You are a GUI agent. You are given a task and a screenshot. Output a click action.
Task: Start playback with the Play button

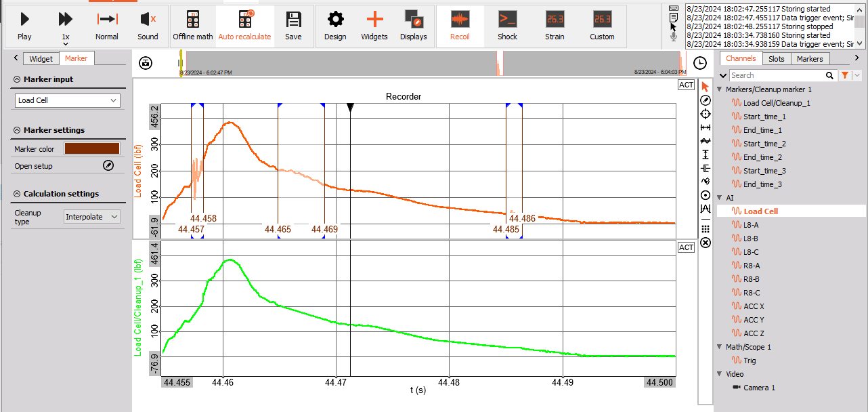24,26
